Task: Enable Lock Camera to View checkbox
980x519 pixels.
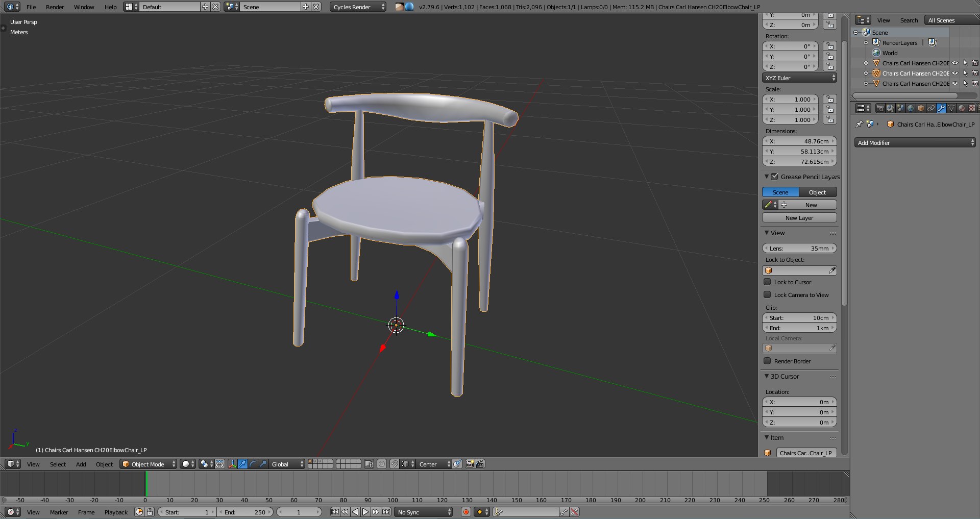Action: coord(767,294)
